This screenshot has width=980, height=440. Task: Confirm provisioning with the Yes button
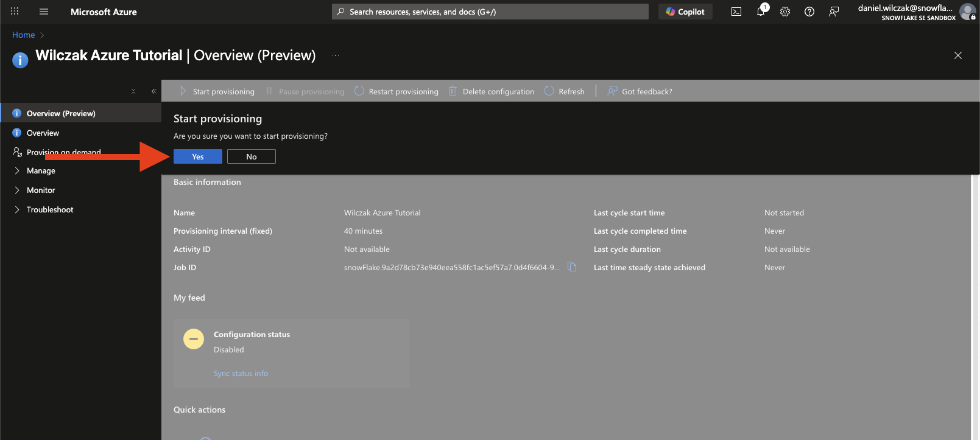point(197,157)
